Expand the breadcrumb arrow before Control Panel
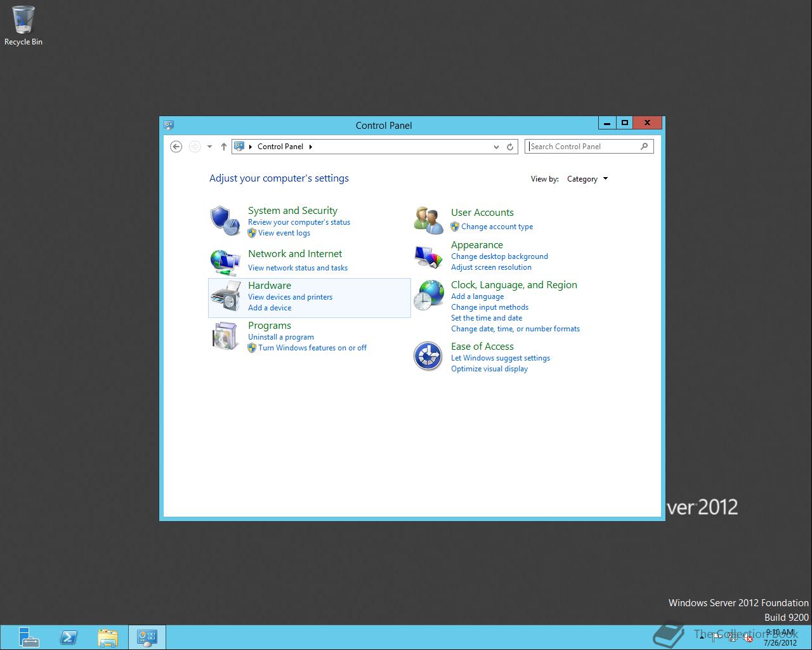The height and width of the screenshot is (650, 812). pos(251,147)
